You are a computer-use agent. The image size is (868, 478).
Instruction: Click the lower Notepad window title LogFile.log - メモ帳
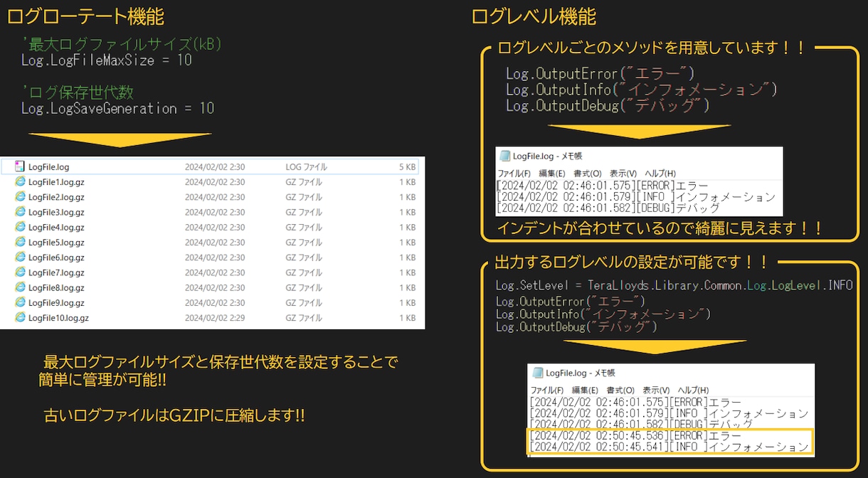click(x=580, y=373)
